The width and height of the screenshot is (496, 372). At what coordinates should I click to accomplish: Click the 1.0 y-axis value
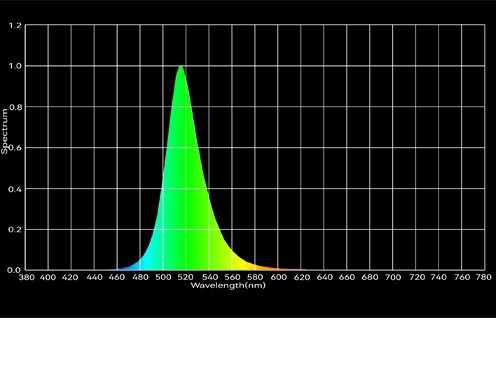(x=15, y=66)
